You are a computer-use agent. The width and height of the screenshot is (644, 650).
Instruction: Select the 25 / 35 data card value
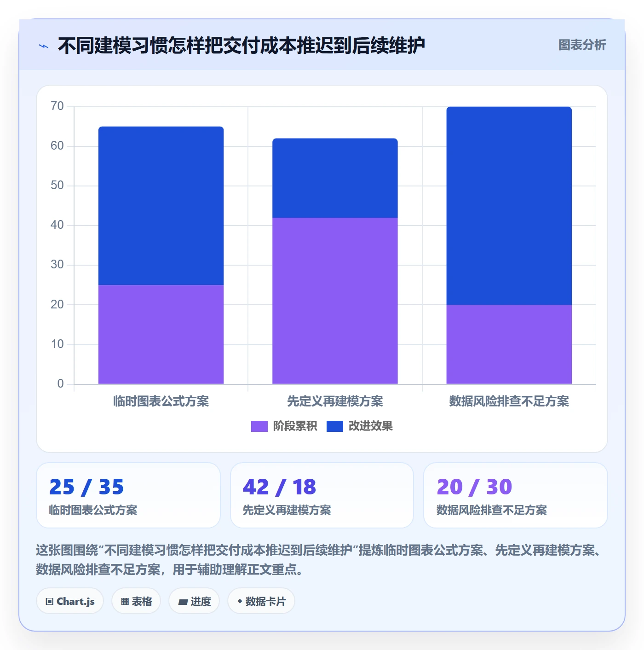pyautogui.click(x=86, y=487)
